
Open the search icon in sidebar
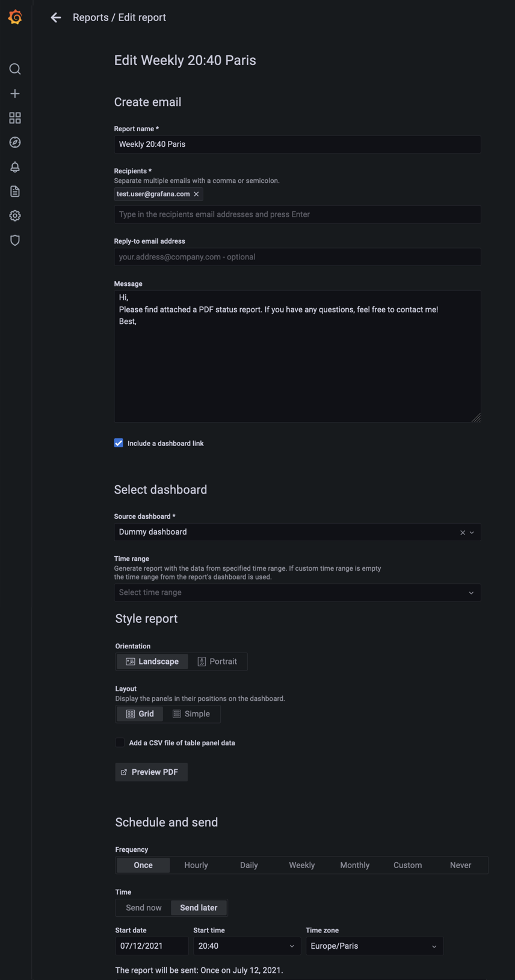[15, 69]
